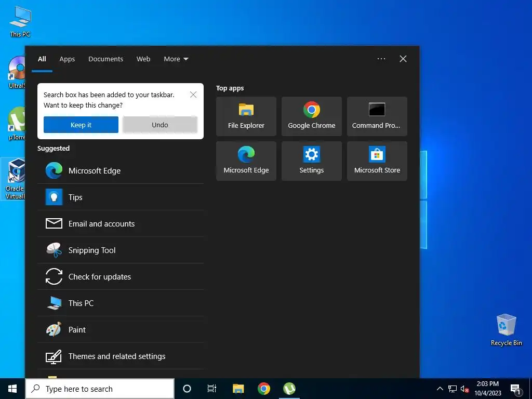Viewport: 532px width, 399px height.
Task: Click Undo in search box notice
Action: [160, 125]
